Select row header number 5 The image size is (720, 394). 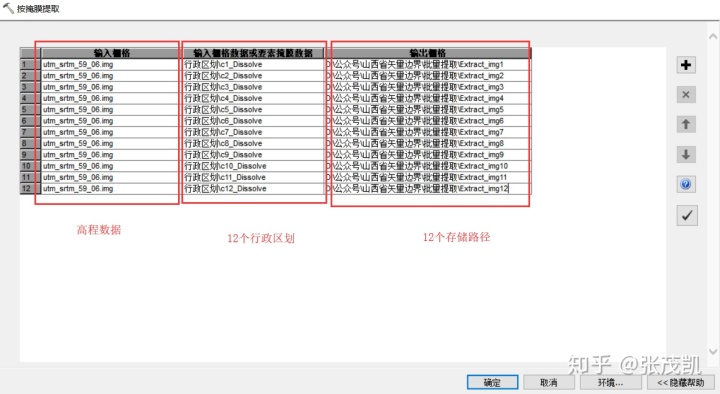tap(30, 109)
